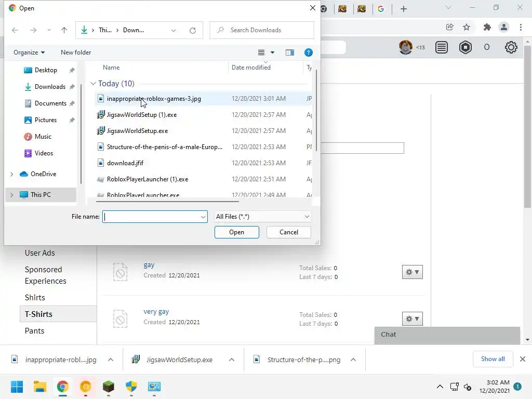
Task: Expand the OneDrive tree node
Action: coord(11,174)
